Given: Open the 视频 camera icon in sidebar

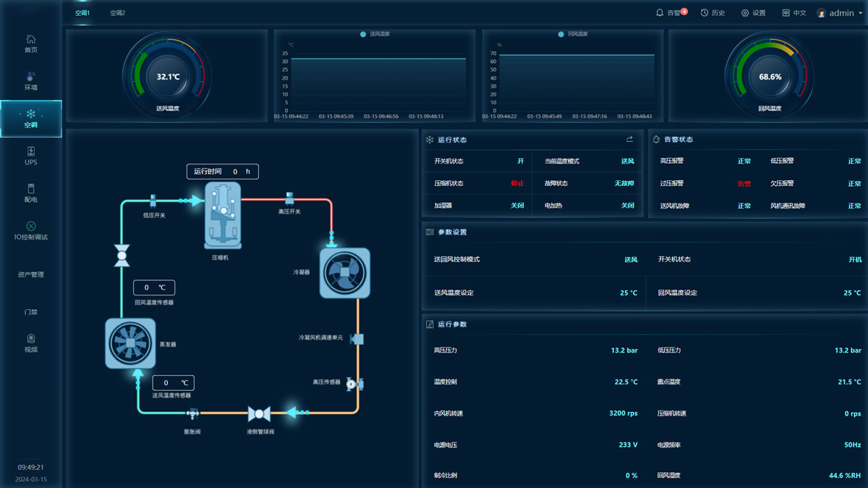Looking at the screenshot, I should click(30, 338).
